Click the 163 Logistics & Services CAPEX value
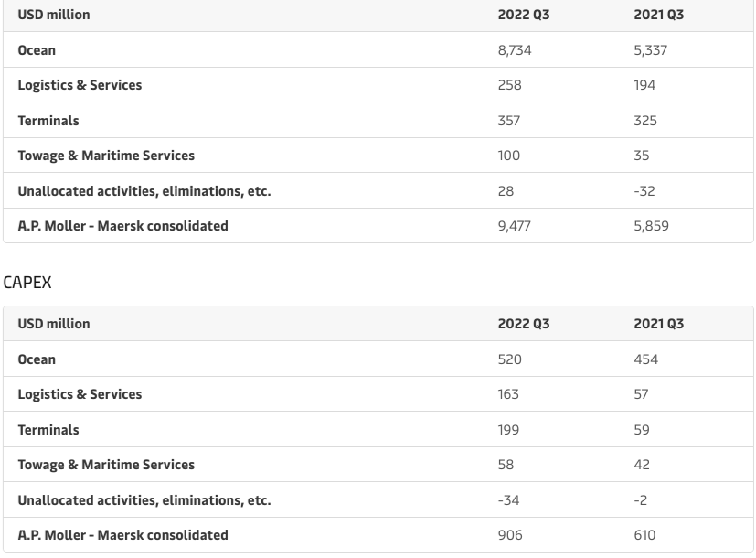The height and width of the screenshot is (558, 756). [x=508, y=394]
